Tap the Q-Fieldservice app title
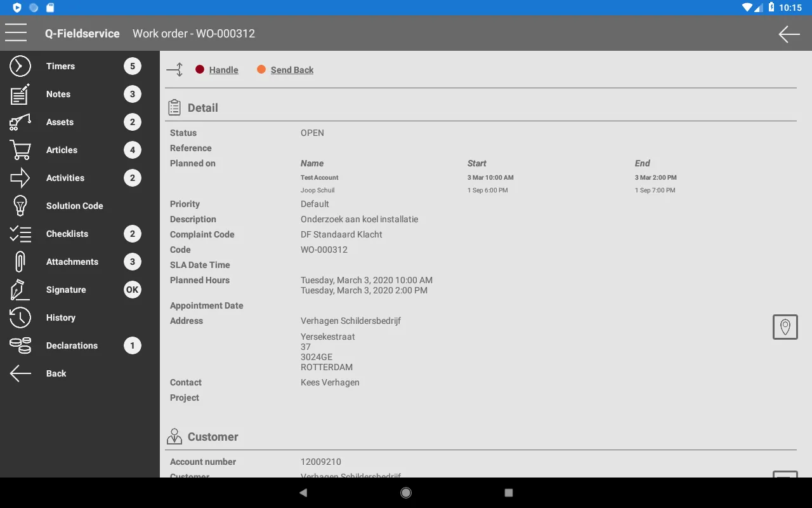The width and height of the screenshot is (812, 508). [x=82, y=34]
